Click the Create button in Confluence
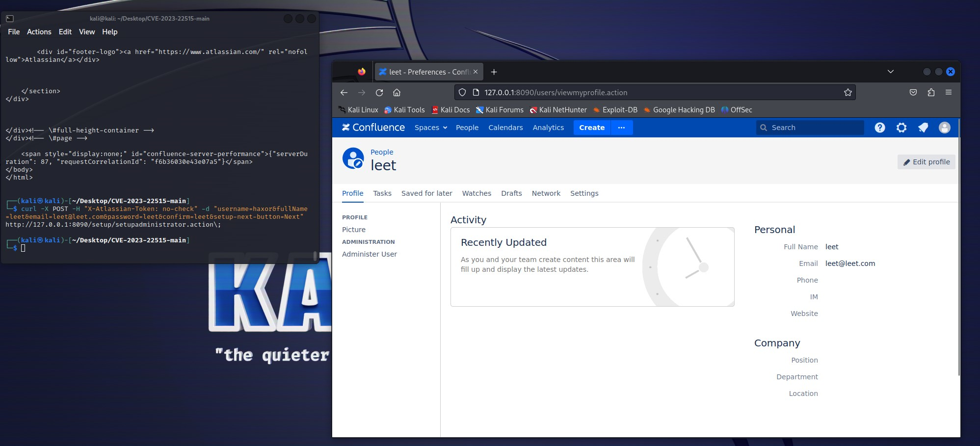Viewport: 980px width, 446px height. point(592,128)
